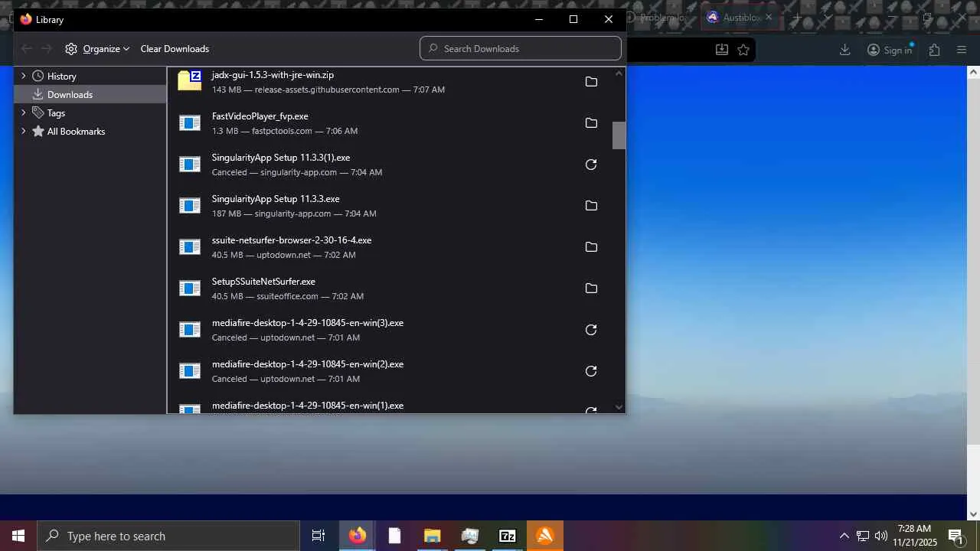This screenshot has height=551, width=980.
Task: Open the Windows notification center
Action: click(x=956, y=536)
